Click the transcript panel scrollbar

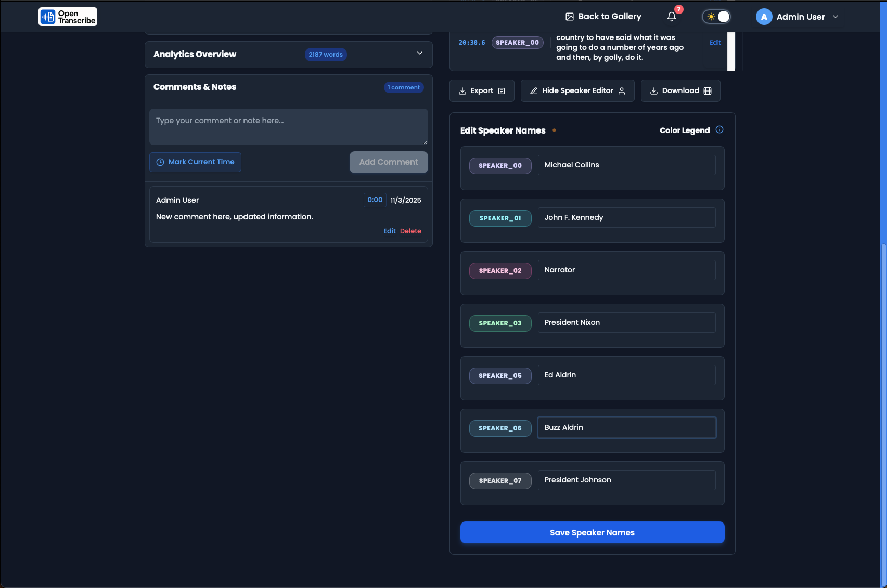(x=731, y=51)
